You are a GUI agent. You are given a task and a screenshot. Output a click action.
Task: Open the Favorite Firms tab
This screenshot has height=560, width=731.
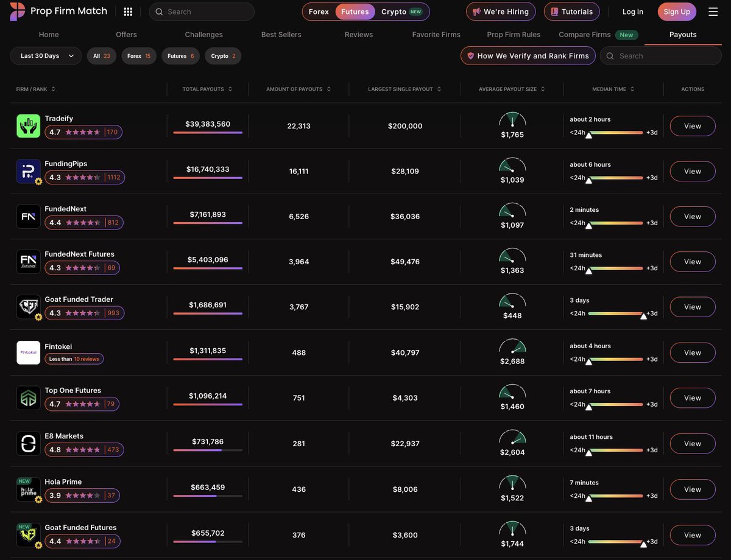pyautogui.click(x=436, y=35)
